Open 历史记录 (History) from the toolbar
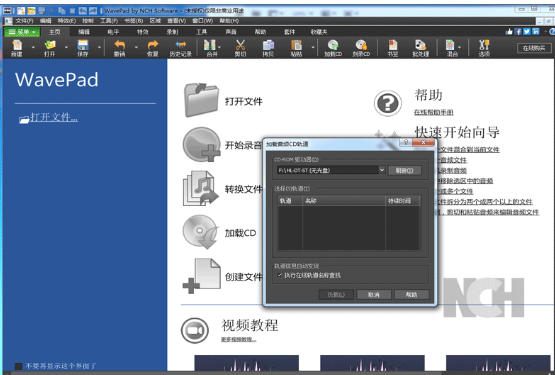This screenshot has width=555, height=375. 181,48
